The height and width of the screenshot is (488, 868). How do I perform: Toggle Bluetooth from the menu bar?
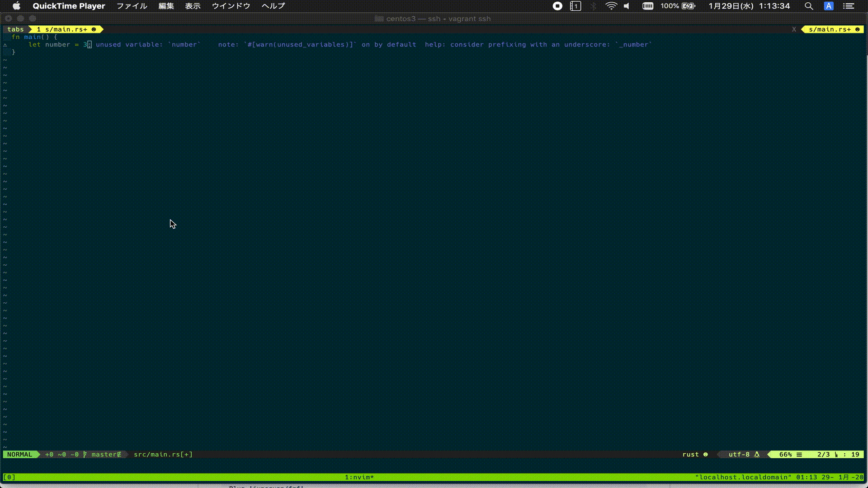tap(593, 6)
